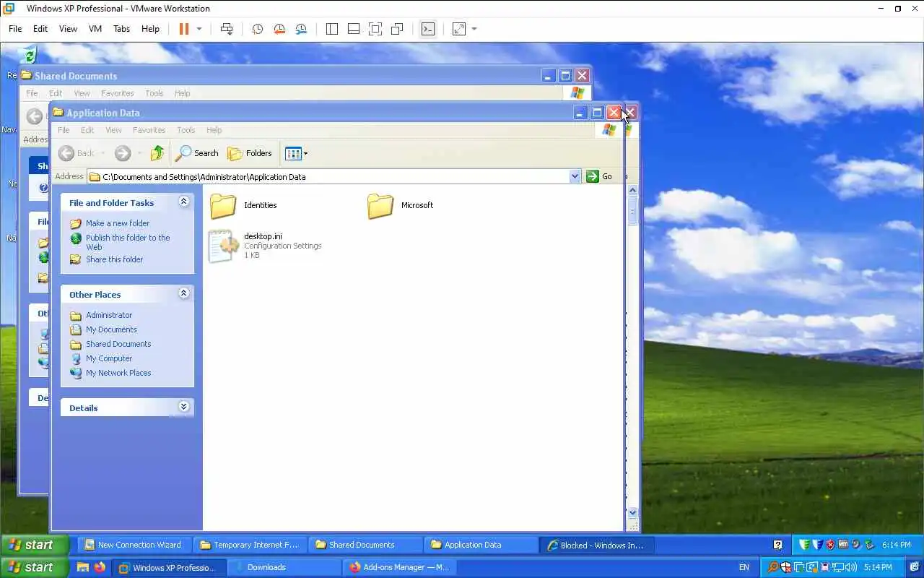924x578 pixels.
Task: Open My Documents under Other Places
Action: pos(111,329)
